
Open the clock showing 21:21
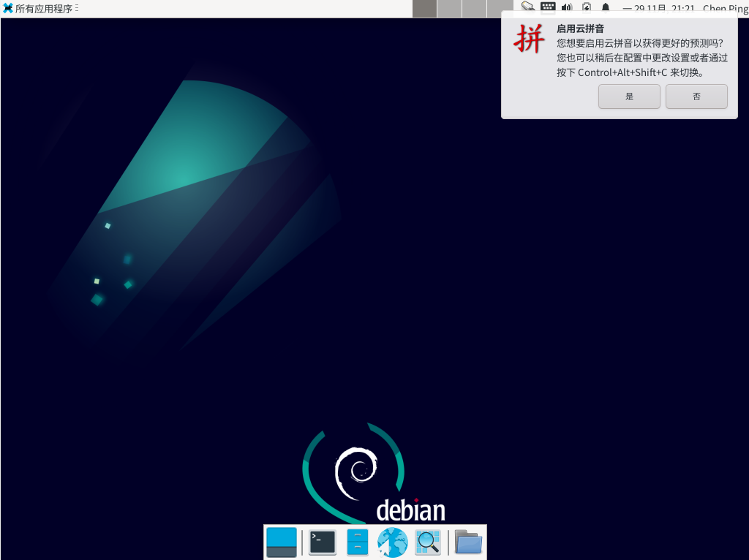point(659,7)
